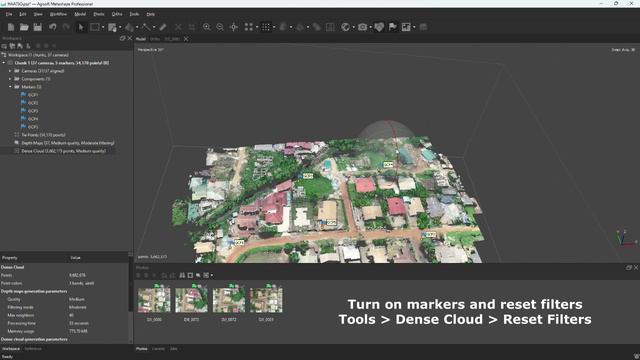
Task: Open the ruler tool dropdown arrow
Action: tap(154, 27)
